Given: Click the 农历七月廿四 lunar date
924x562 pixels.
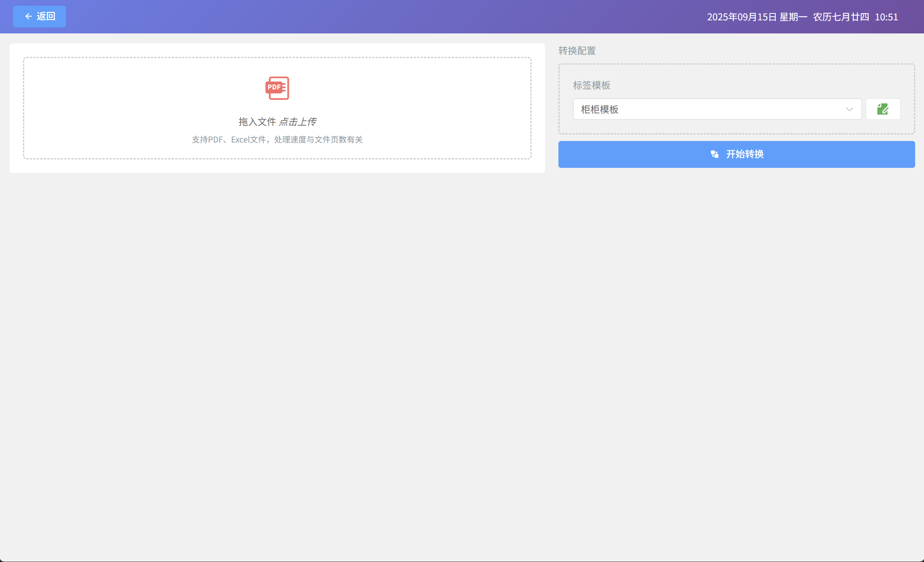Looking at the screenshot, I should click(x=841, y=17).
